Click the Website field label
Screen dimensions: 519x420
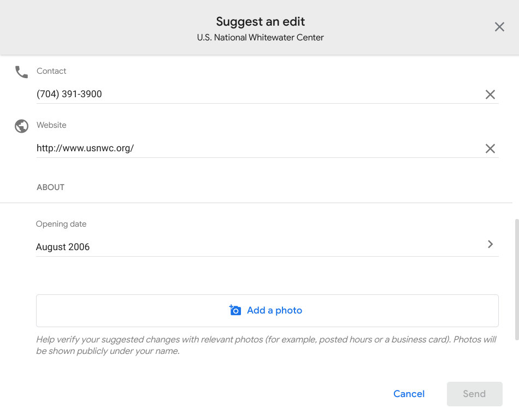51,125
